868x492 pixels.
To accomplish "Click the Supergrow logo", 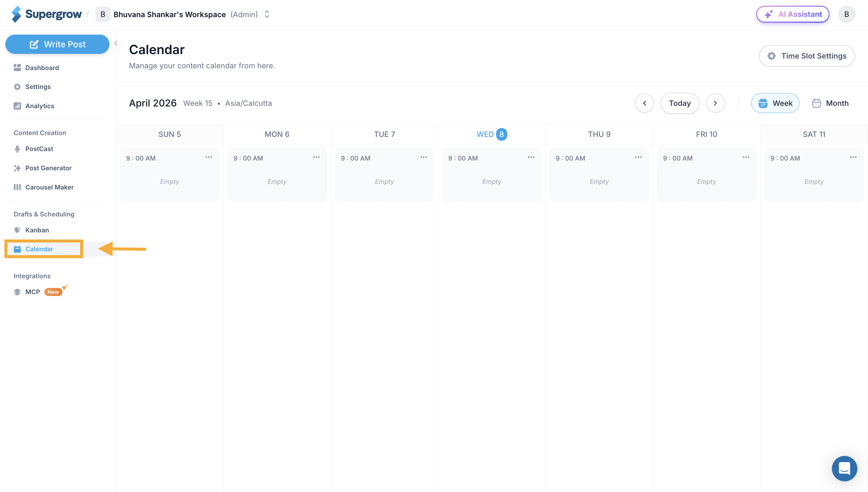I will click(46, 14).
